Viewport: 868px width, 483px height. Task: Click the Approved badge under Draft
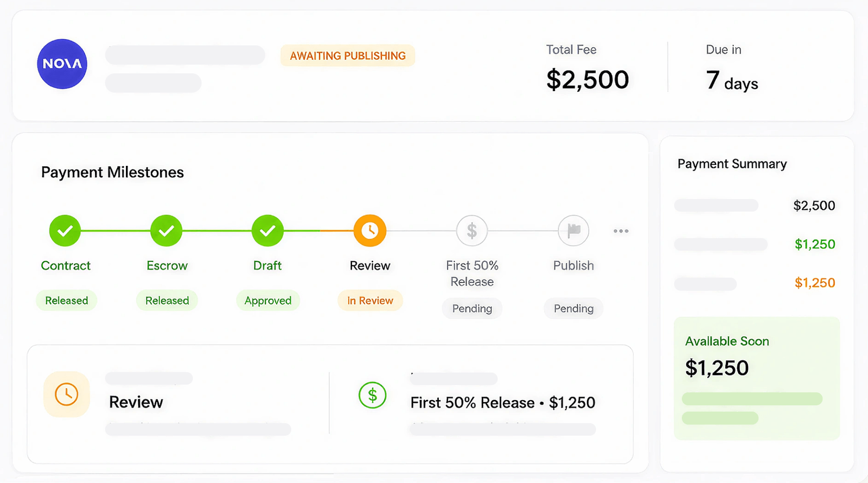coord(268,300)
